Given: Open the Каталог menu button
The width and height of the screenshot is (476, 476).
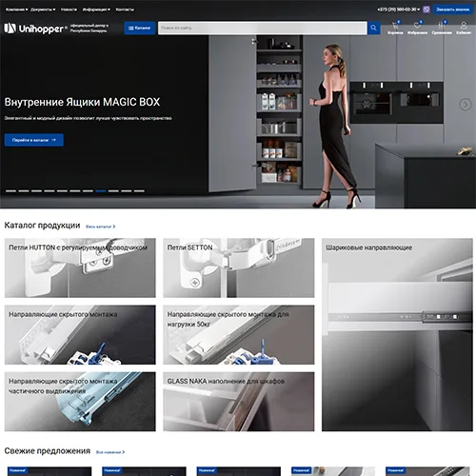Looking at the screenshot, I should 139,28.
